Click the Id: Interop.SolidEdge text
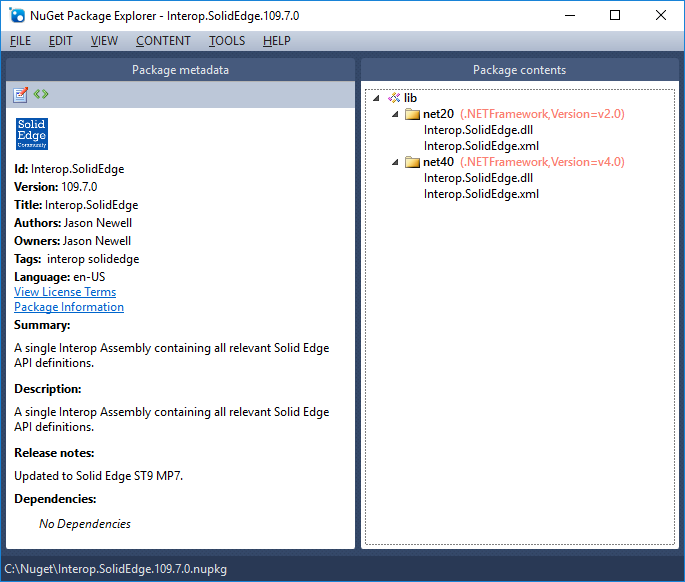Screen dimensions: 685x582 69,169
